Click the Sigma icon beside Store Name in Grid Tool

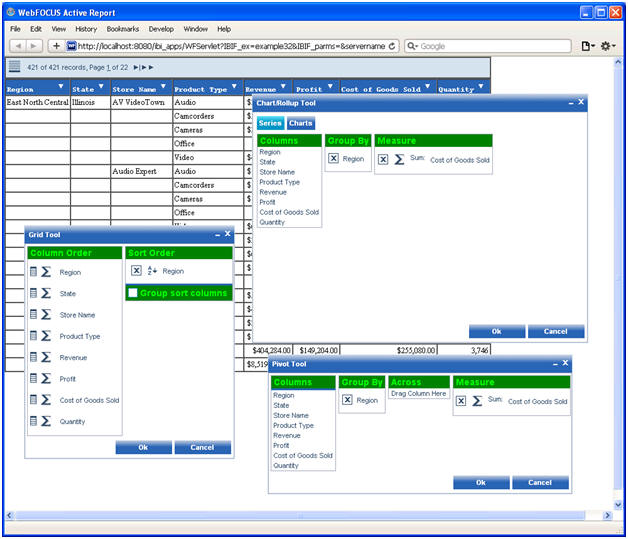46,314
